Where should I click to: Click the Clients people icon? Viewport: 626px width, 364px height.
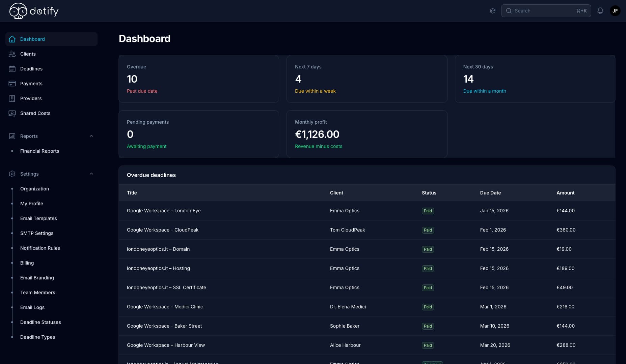coord(12,54)
